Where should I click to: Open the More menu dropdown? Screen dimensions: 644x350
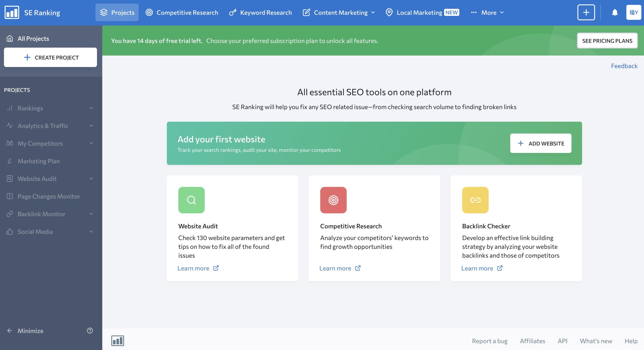click(x=487, y=12)
